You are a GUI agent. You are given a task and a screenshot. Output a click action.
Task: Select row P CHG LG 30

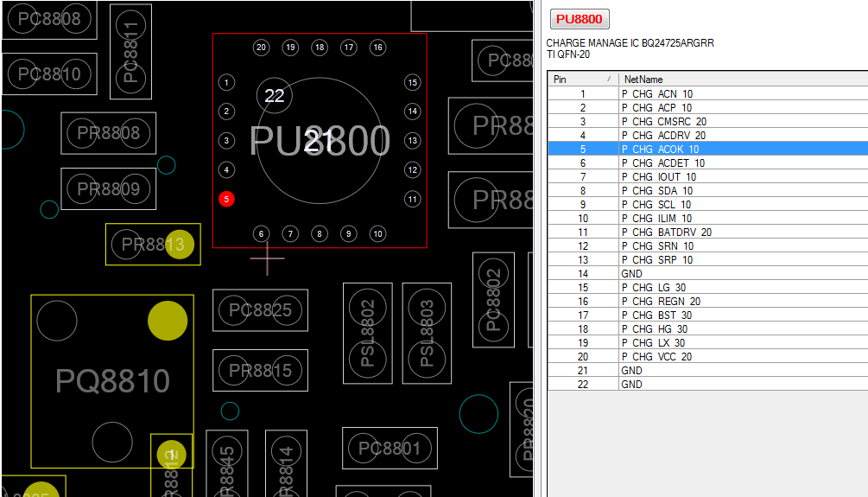708,288
